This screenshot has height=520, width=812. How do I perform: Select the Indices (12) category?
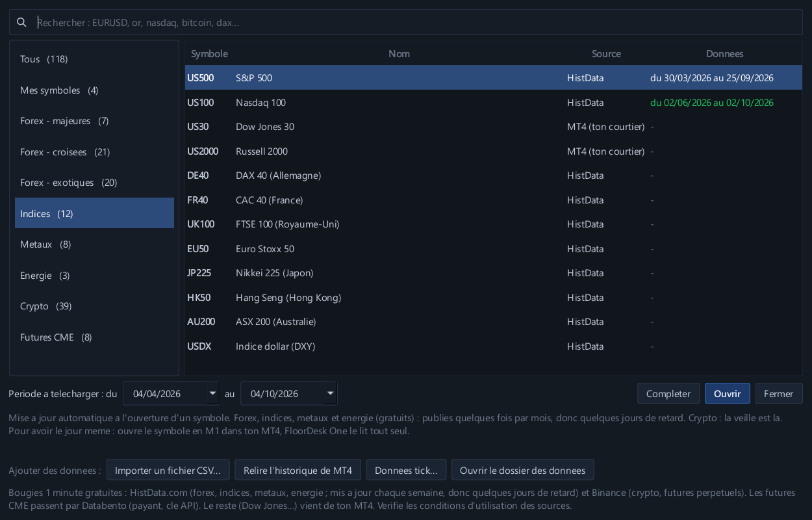point(94,213)
